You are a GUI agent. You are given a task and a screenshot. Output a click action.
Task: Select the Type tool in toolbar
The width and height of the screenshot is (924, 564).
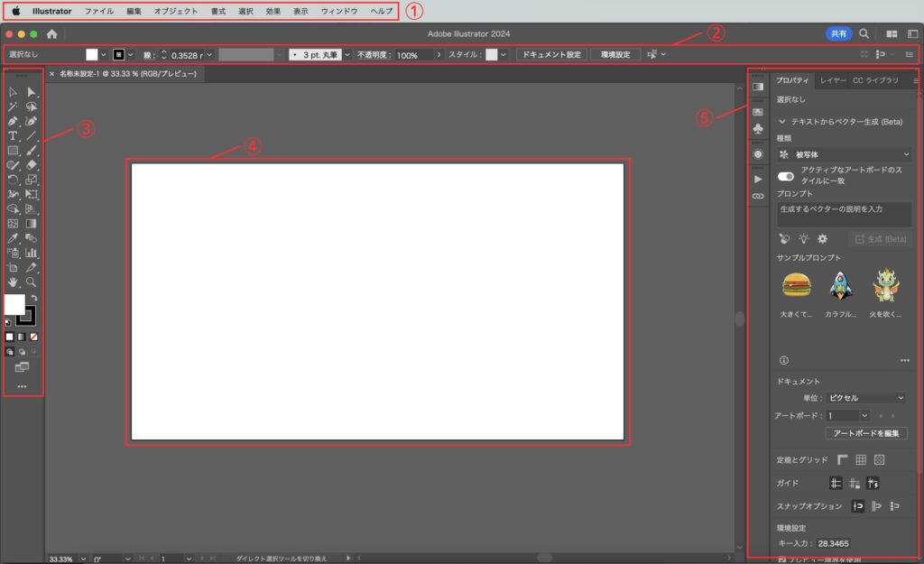(x=13, y=135)
